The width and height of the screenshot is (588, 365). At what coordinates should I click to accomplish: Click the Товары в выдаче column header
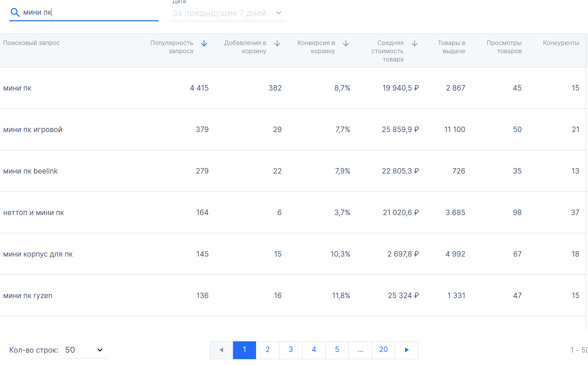pyautogui.click(x=451, y=47)
